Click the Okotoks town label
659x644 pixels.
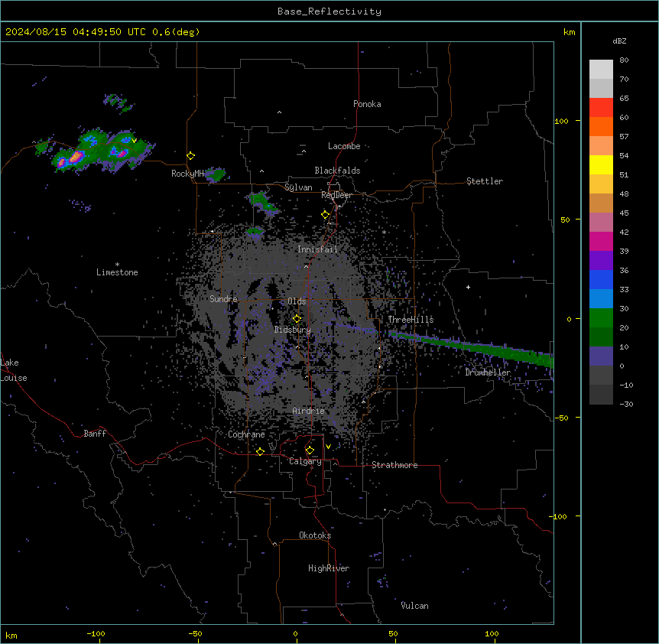pos(315,535)
